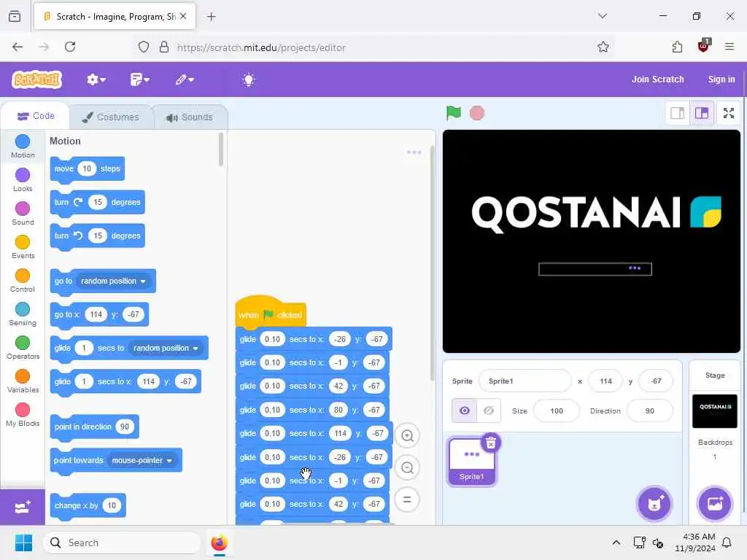Select the Looks block category
This screenshot has height=560, width=747.
[23, 180]
